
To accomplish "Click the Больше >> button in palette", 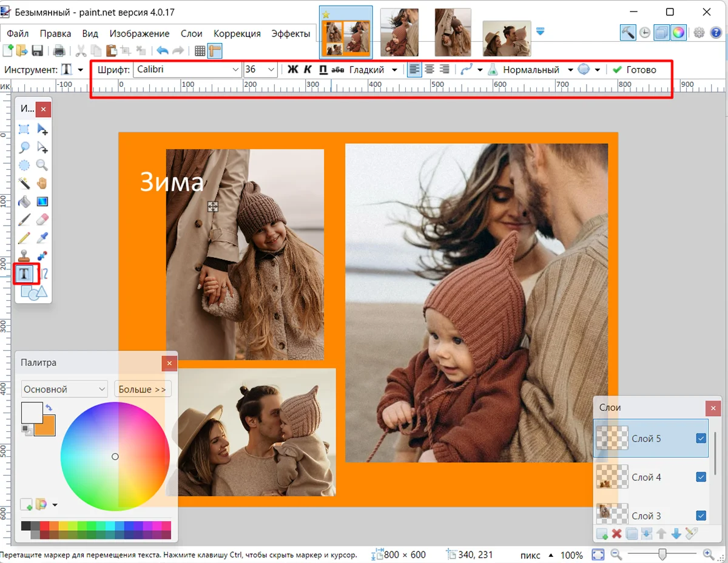I will tap(142, 389).
